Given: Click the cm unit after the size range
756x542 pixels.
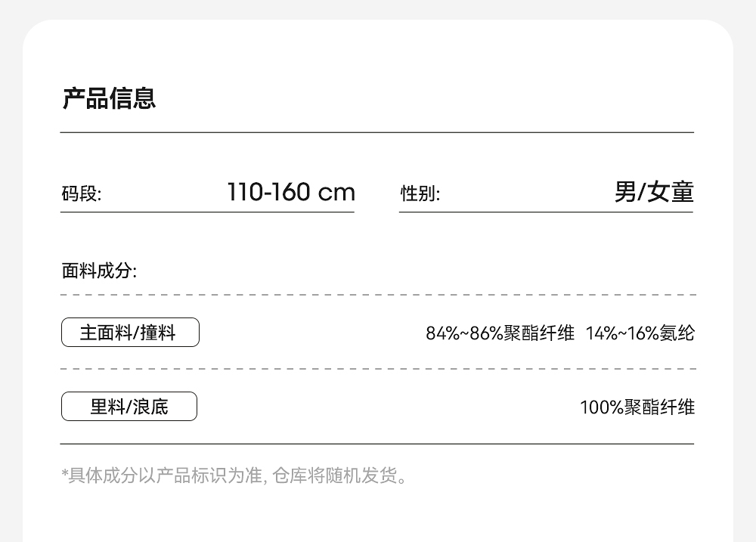Looking at the screenshot, I should point(336,193).
